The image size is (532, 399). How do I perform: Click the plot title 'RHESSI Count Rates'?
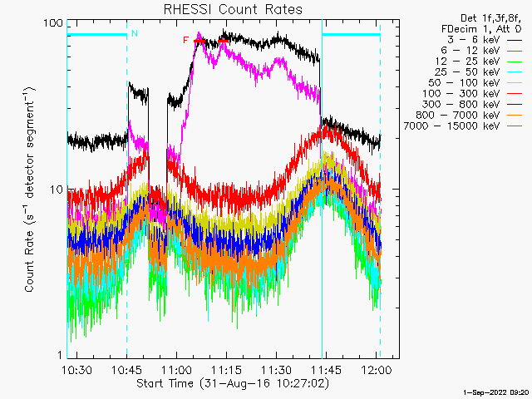(233, 9)
